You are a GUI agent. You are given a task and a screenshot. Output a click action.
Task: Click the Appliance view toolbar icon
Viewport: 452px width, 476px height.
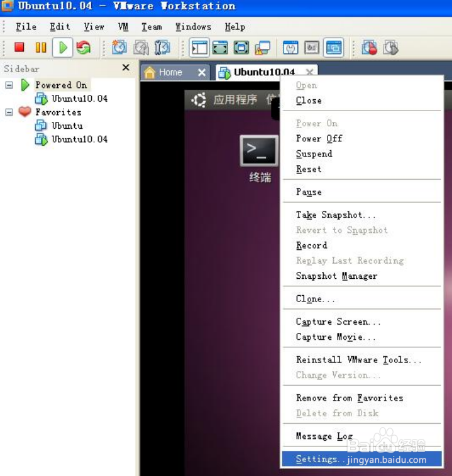pos(312,47)
